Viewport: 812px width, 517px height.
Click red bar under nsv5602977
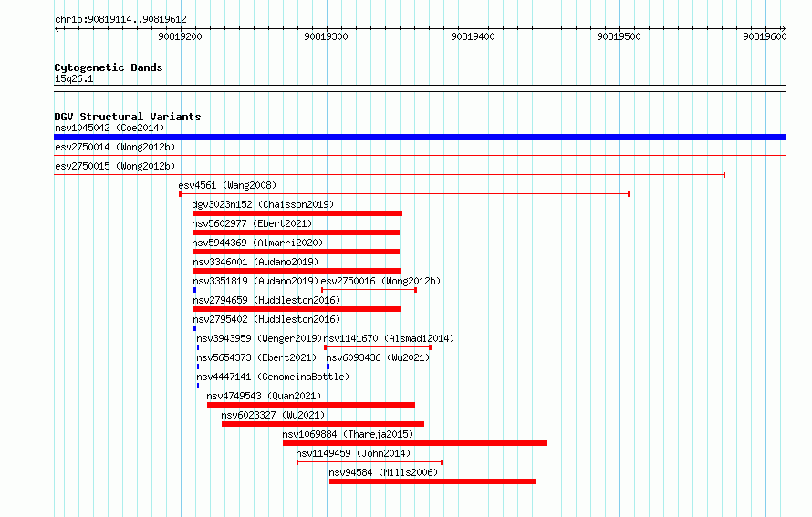(296, 233)
